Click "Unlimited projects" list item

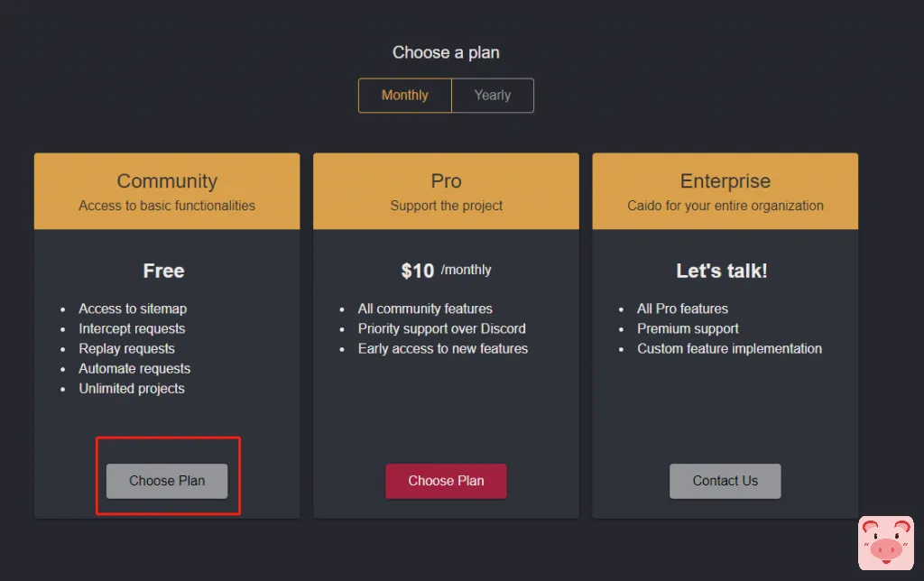pos(132,388)
